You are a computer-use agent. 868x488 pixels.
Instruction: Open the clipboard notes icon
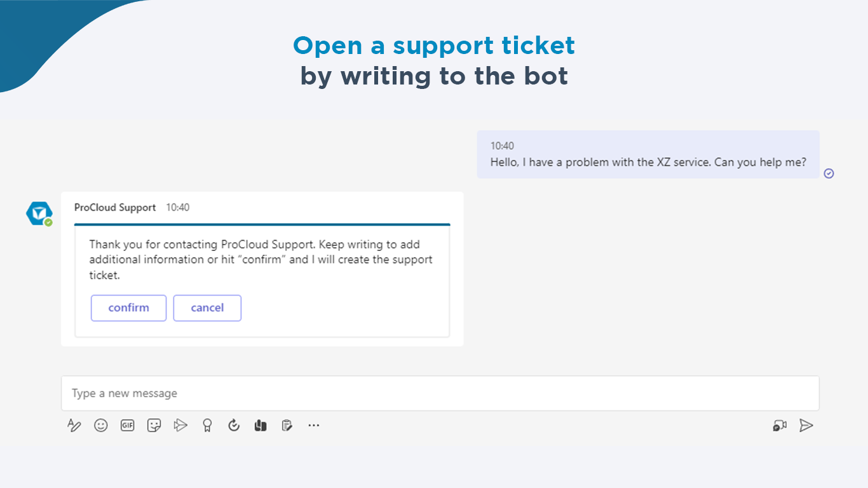tap(287, 425)
